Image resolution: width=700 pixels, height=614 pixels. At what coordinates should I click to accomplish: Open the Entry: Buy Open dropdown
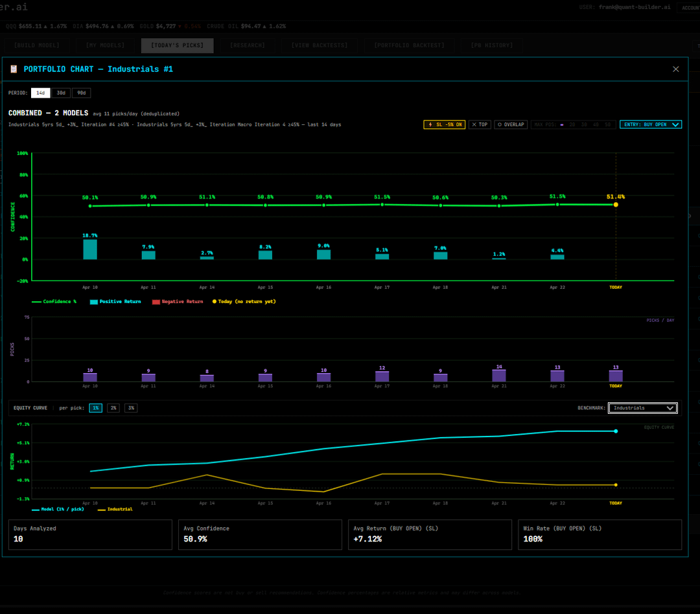(650, 124)
